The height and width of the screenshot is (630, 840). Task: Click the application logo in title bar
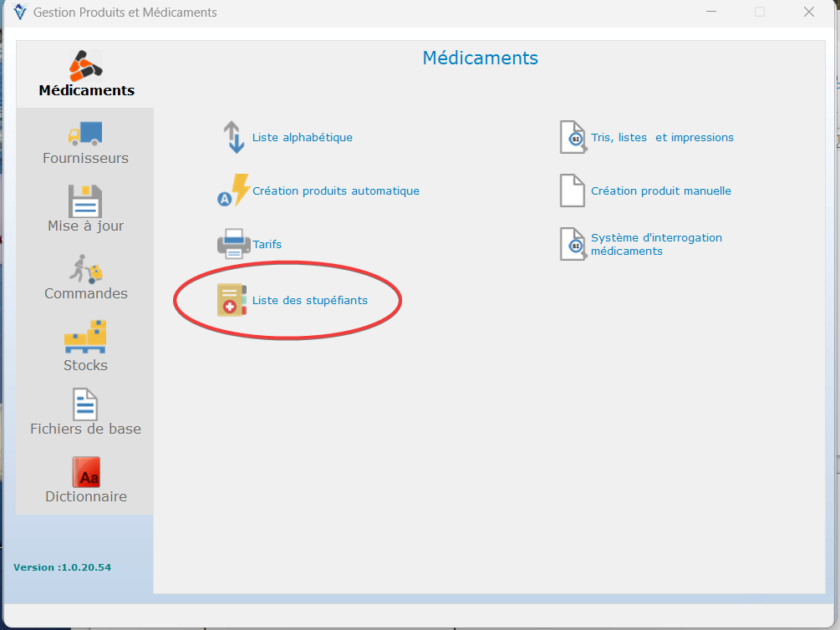pyautogui.click(x=20, y=12)
